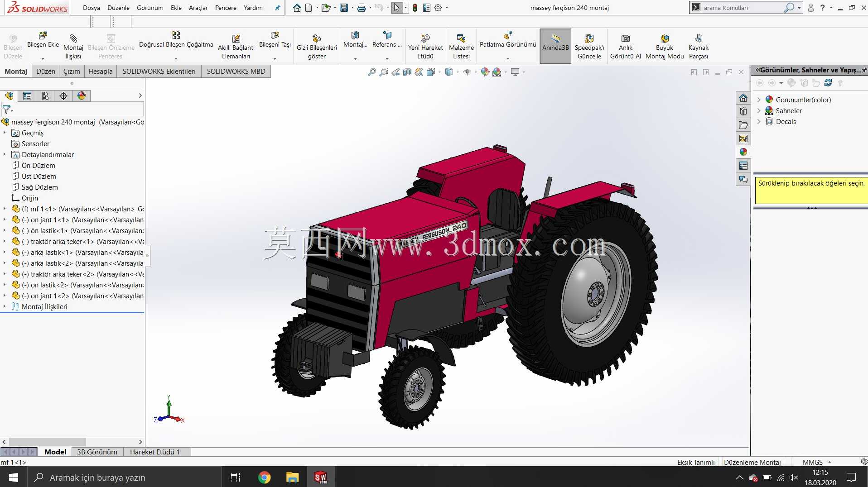The width and height of the screenshot is (868, 487).
Task: Open the View Orientation cube
Action: coord(431,72)
